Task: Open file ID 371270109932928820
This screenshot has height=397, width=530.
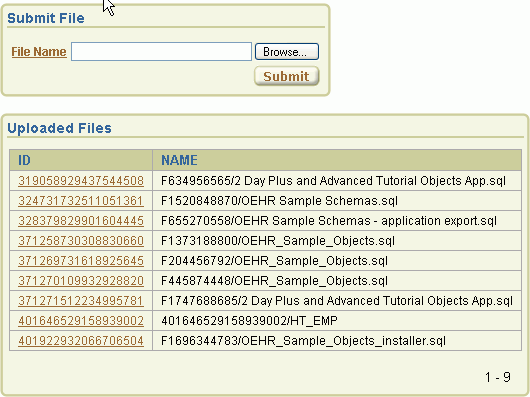Action: pyautogui.click(x=81, y=280)
